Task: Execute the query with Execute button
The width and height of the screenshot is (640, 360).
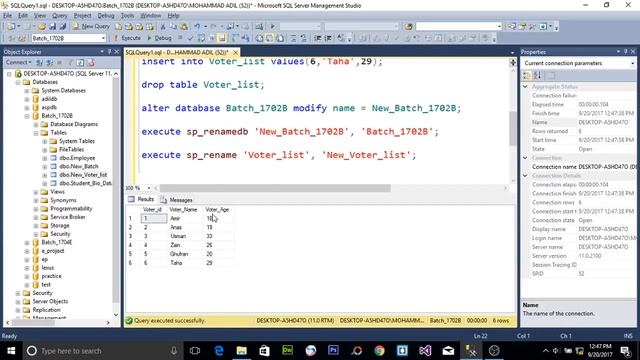Action: 127,38
